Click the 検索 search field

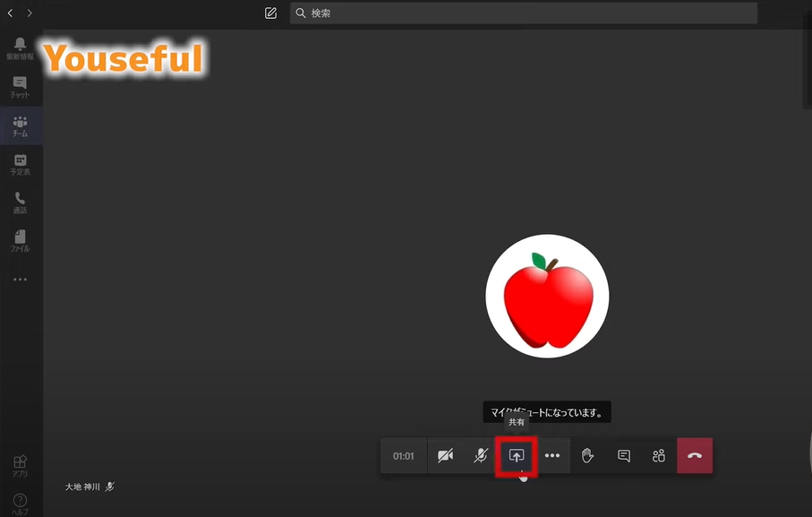524,13
